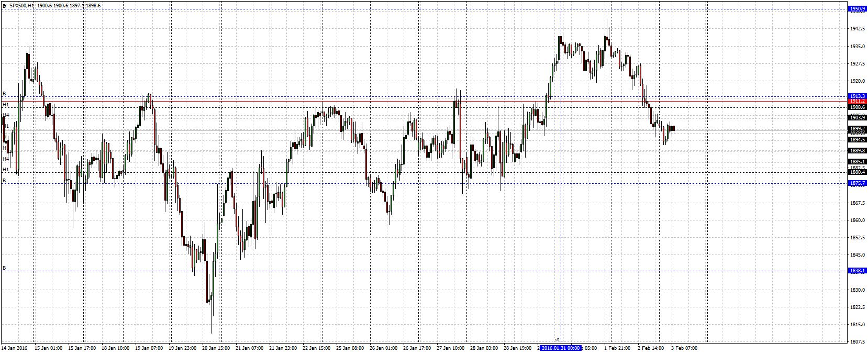Click the SPX500,H1 chart title text
Screen dimensions: 868x354
click(23, 5)
